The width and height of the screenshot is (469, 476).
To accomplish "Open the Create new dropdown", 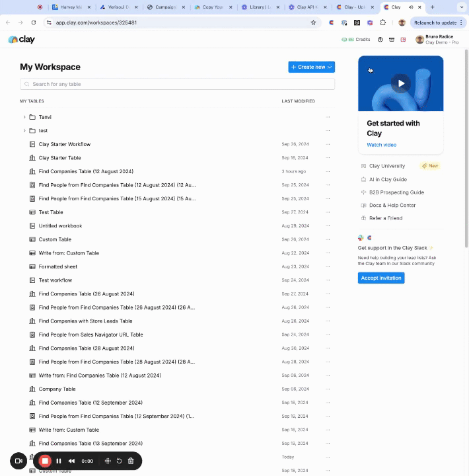I will 311,67.
